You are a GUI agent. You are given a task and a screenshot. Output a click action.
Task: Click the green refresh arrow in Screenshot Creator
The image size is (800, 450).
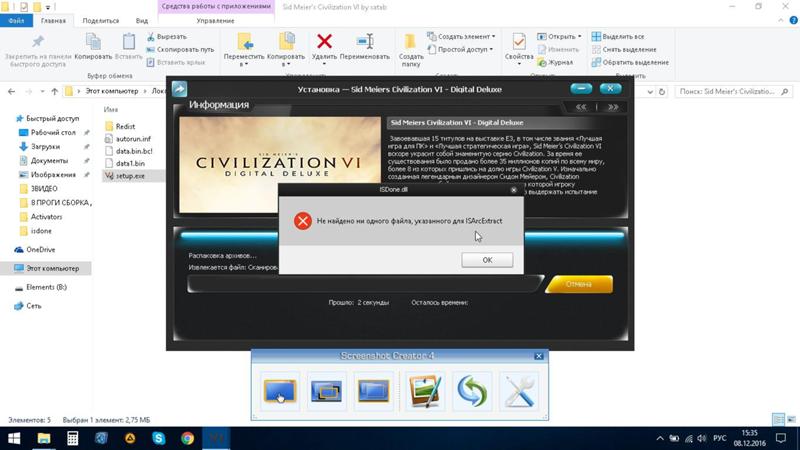(x=472, y=391)
